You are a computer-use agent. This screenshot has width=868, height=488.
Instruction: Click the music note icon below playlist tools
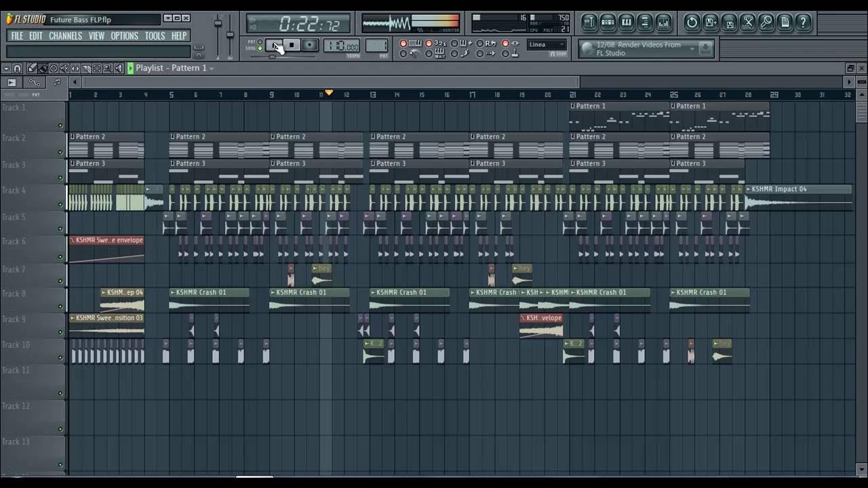57,82
